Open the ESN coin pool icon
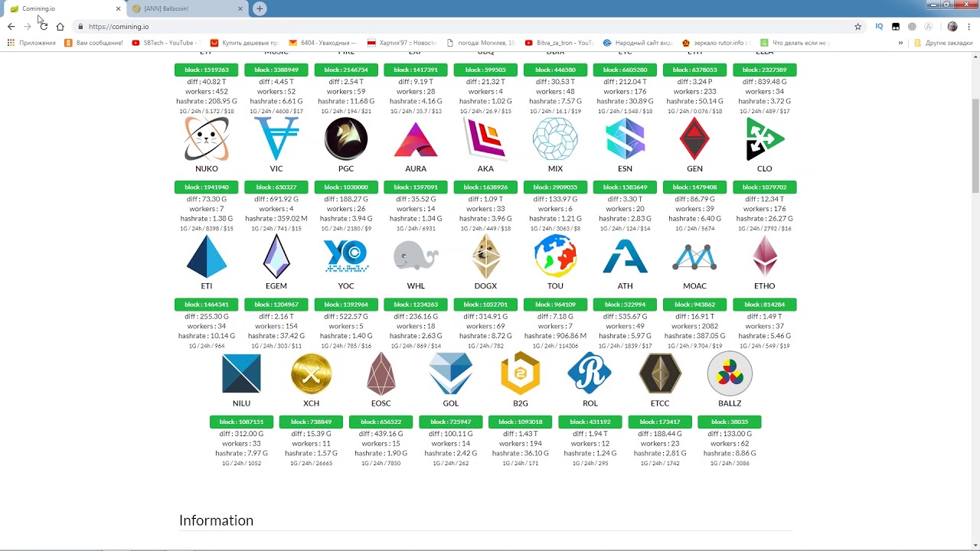 626,139
